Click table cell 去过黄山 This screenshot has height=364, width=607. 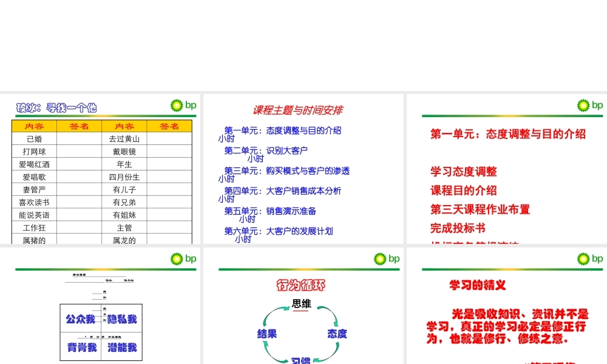pos(124,139)
